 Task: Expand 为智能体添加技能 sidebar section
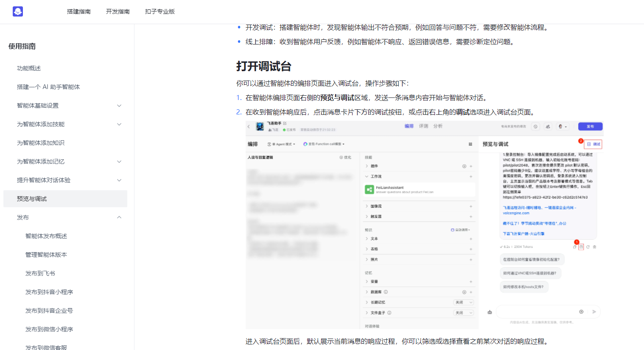click(x=119, y=124)
